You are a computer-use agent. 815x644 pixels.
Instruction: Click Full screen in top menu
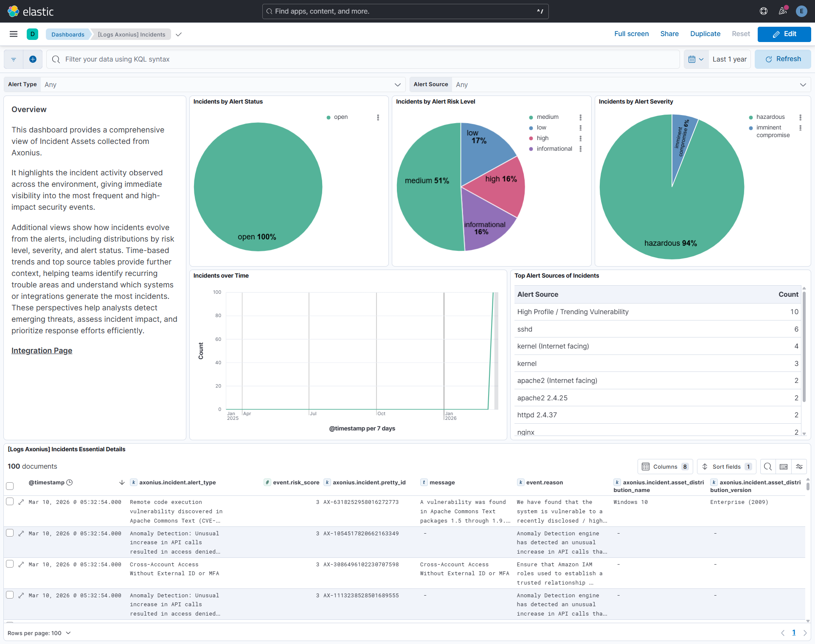tap(631, 34)
